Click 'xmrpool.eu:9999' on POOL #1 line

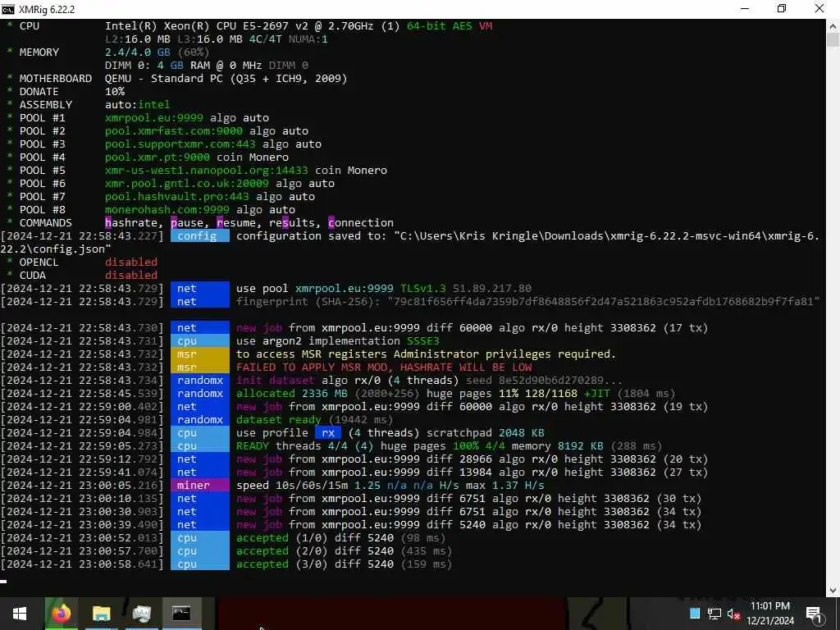point(154,118)
